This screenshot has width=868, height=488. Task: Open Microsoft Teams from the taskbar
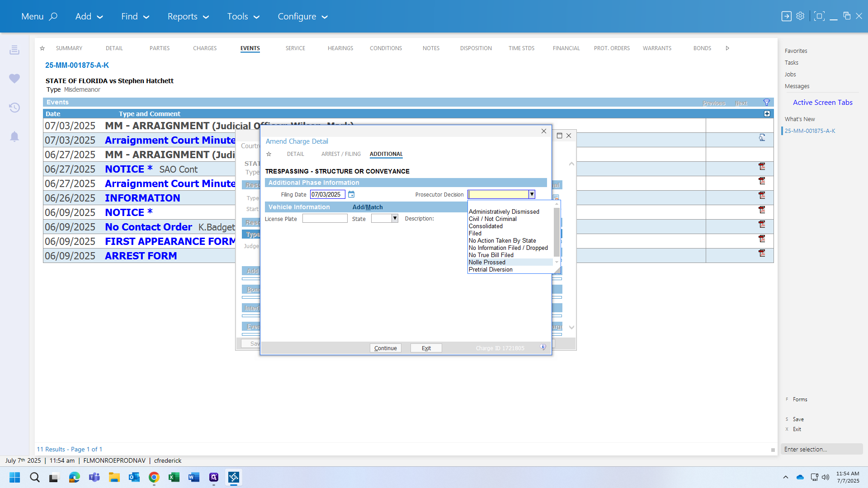point(94,477)
